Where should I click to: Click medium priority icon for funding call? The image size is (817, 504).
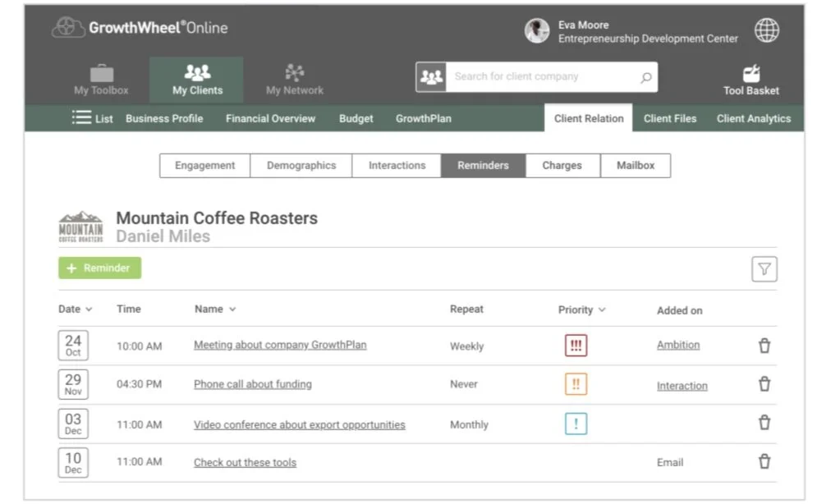tap(576, 384)
